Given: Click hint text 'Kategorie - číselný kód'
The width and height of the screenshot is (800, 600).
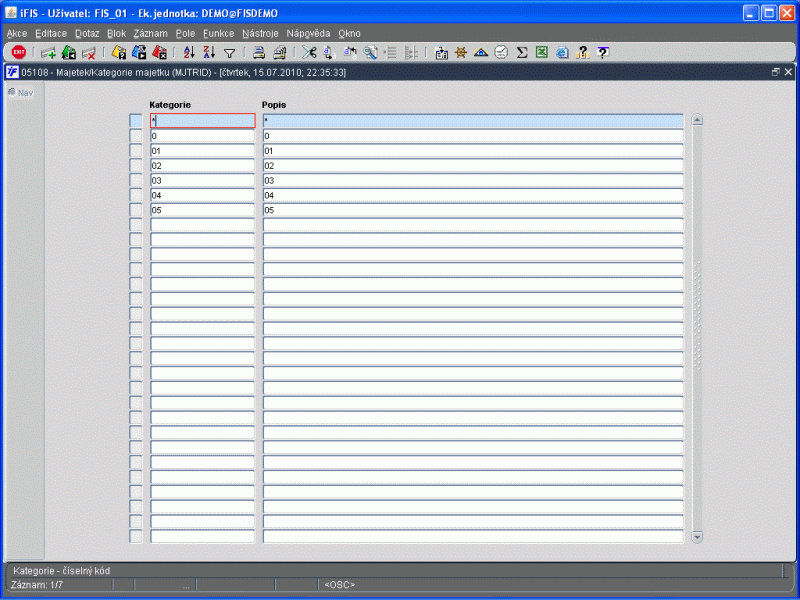Looking at the screenshot, I should [x=61, y=570].
